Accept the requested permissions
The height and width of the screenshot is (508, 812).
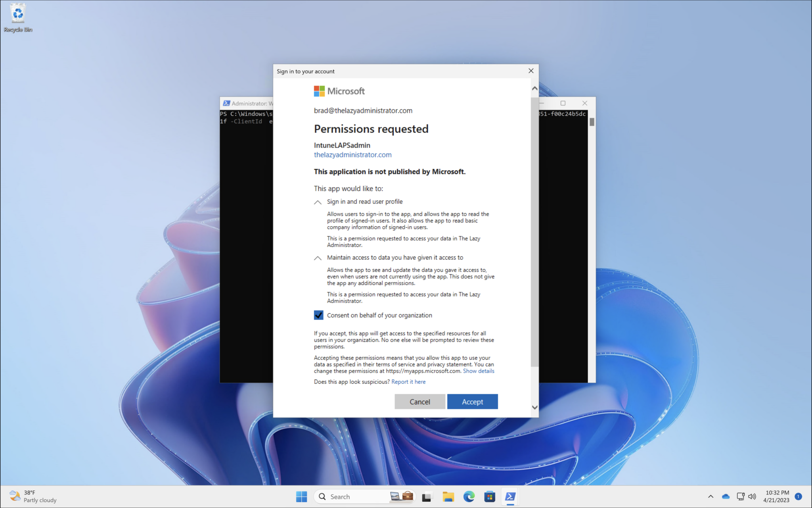click(472, 402)
